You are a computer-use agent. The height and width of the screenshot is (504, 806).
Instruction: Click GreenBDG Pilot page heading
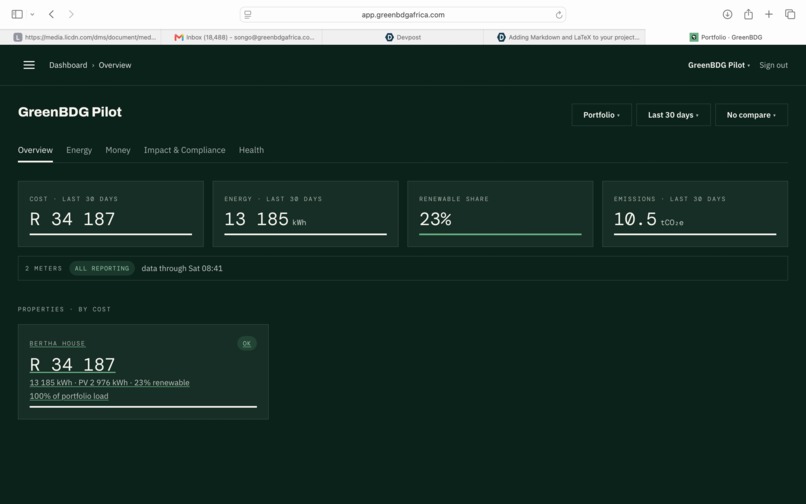(x=69, y=112)
